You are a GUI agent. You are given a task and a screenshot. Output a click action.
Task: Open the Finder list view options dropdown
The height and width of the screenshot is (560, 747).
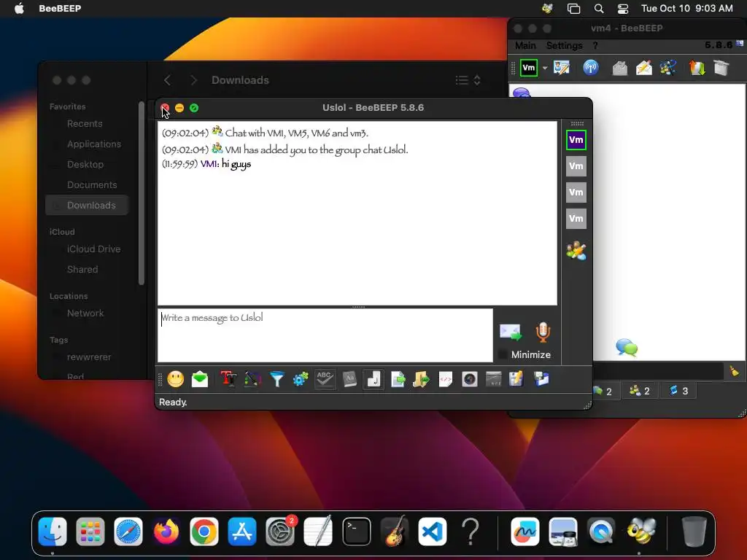pos(468,80)
